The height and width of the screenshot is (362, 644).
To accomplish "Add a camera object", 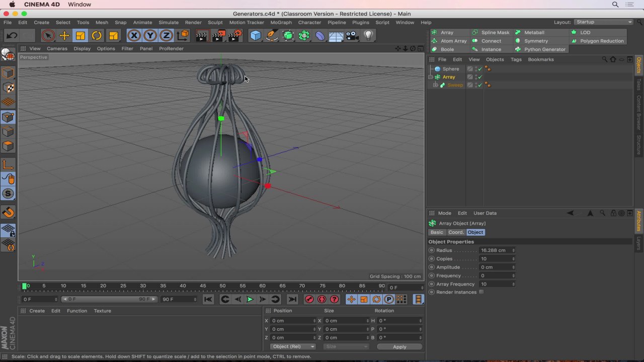I will (x=352, y=36).
